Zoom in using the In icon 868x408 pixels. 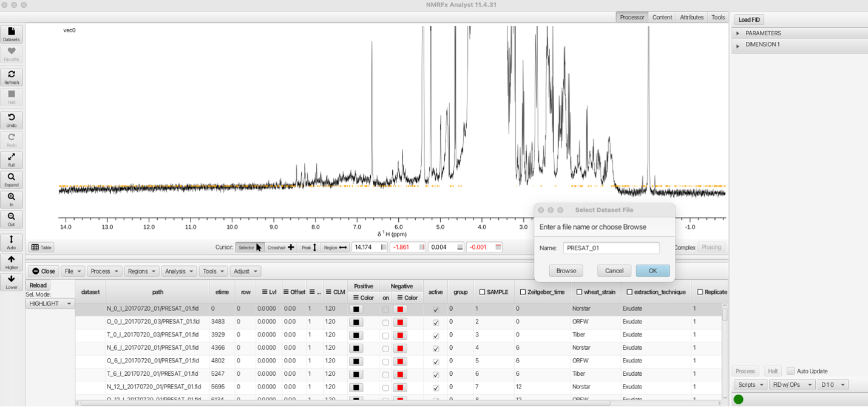pos(12,200)
